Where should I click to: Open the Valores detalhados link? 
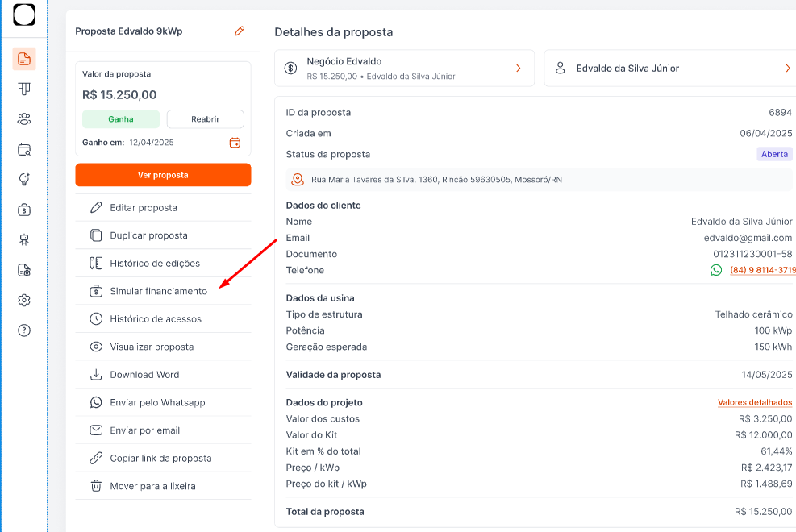[755, 402]
